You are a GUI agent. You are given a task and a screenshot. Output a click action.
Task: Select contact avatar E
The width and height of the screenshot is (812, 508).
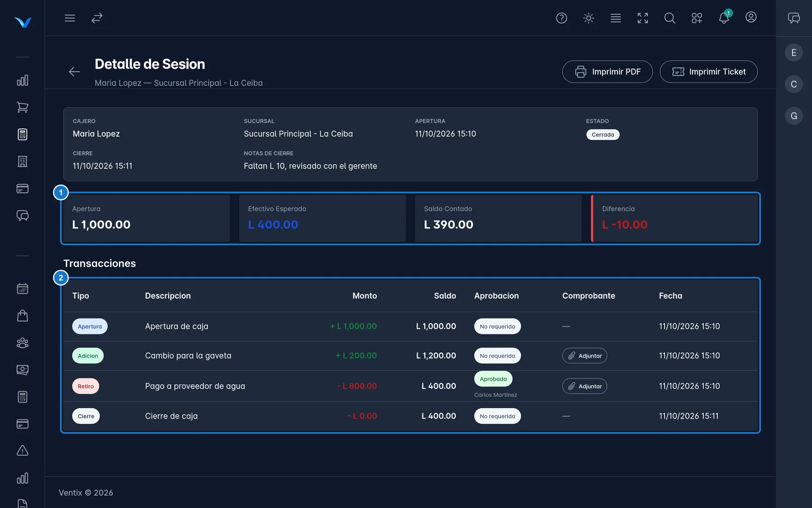click(x=794, y=53)
